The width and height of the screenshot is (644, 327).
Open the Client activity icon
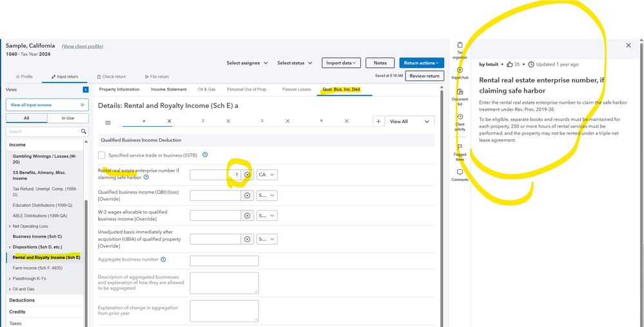point(460,117)
